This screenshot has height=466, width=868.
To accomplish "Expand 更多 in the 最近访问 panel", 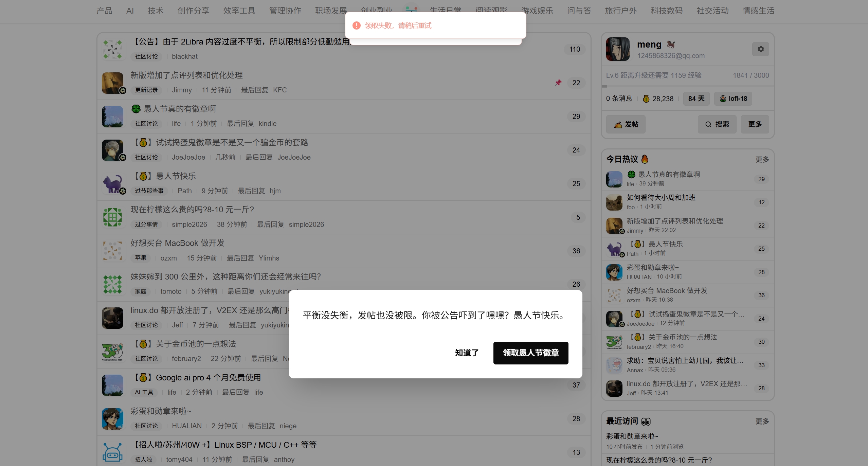I will pos(762,422).
